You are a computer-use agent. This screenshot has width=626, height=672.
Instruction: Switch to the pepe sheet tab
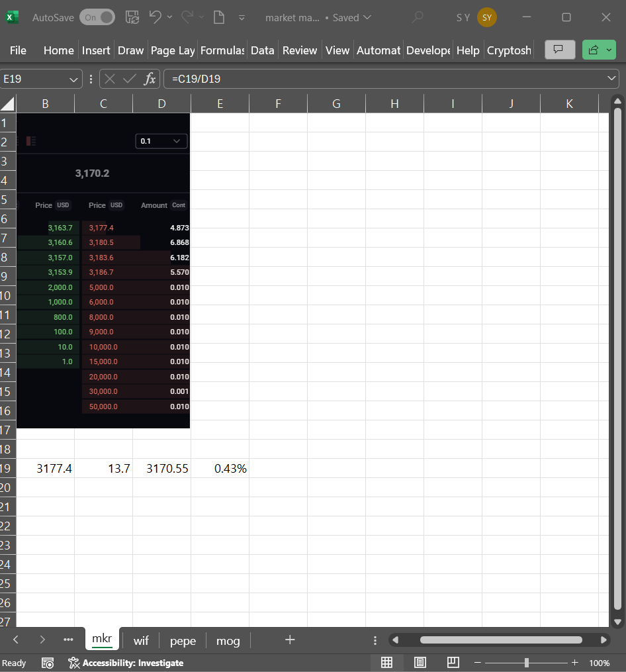point(183,641)
